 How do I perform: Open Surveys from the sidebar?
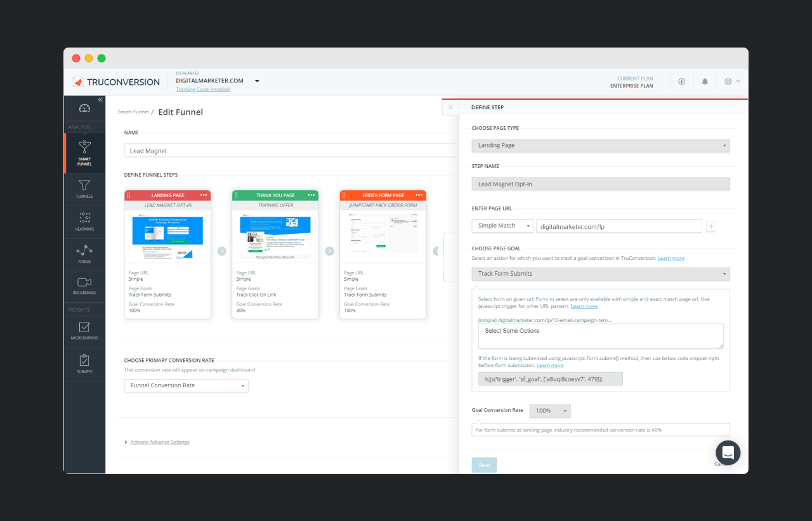coord(84,364)
